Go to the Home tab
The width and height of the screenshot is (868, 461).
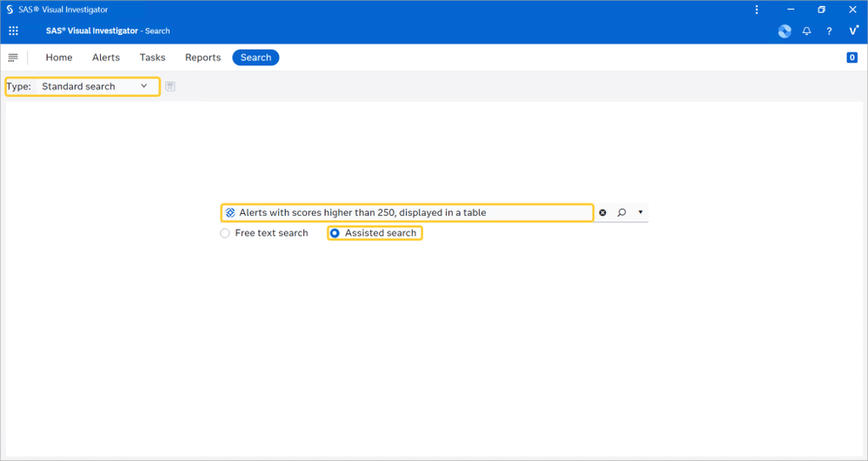click(59, 57)
